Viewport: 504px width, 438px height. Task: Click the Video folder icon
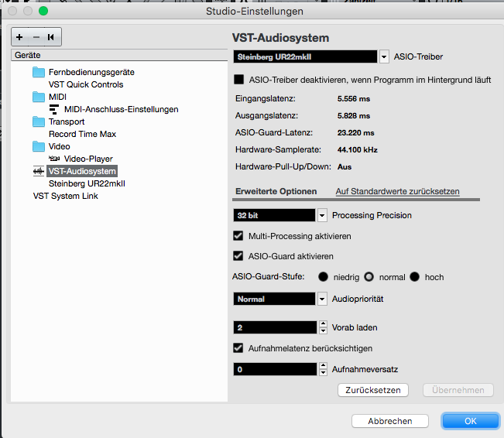pyautogui.click(x=39, y=146)
